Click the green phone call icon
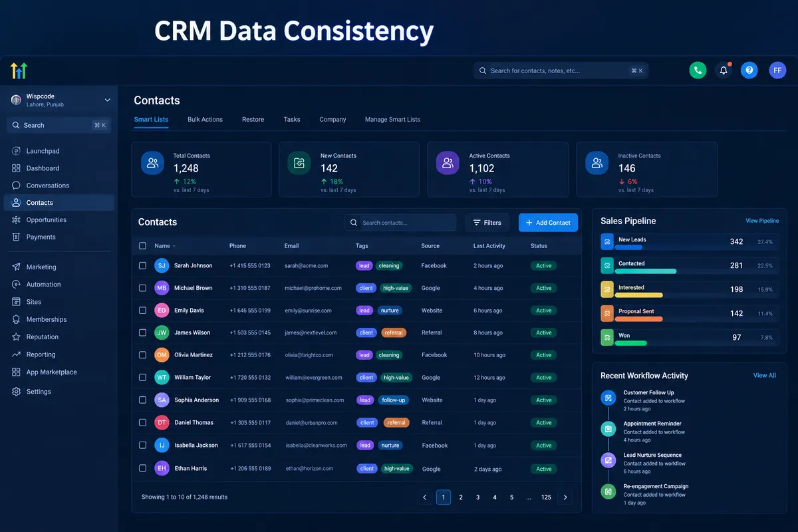798x532 pixels. point(698,70)
